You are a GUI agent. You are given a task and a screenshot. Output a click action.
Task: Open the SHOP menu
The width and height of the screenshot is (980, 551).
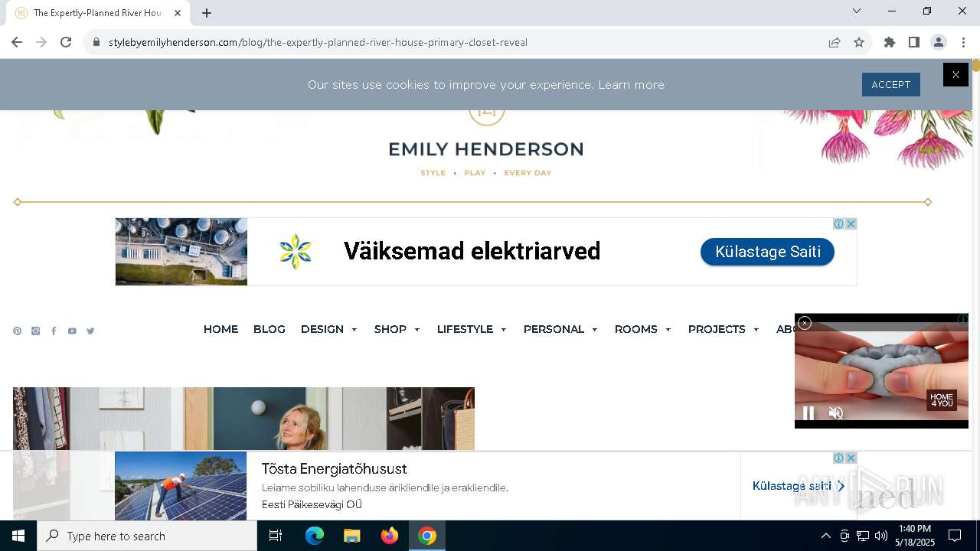[x=390, y=329]
